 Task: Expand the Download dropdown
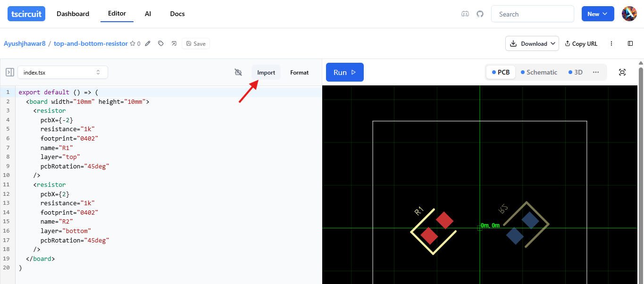point(532,43)
